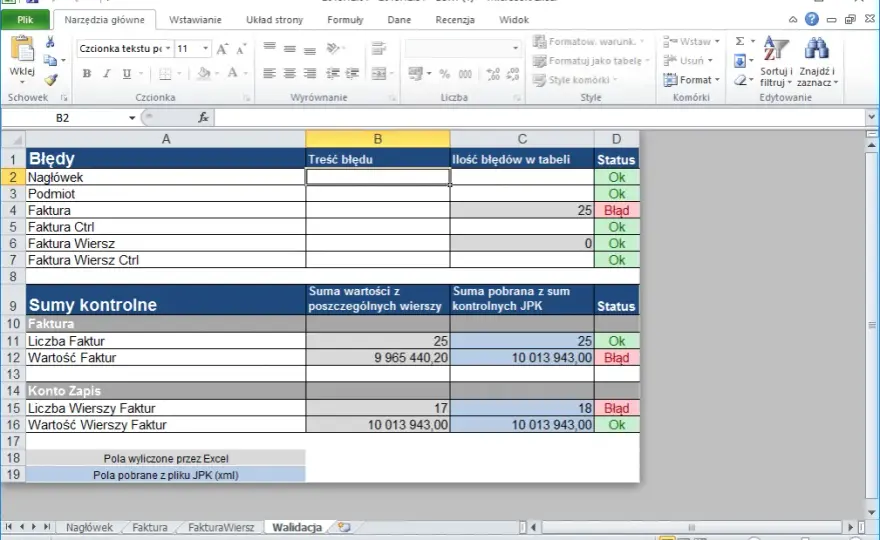Click the Wrap Text icon
The width and height of the screenshot is (880, 540).
[379, 49]
